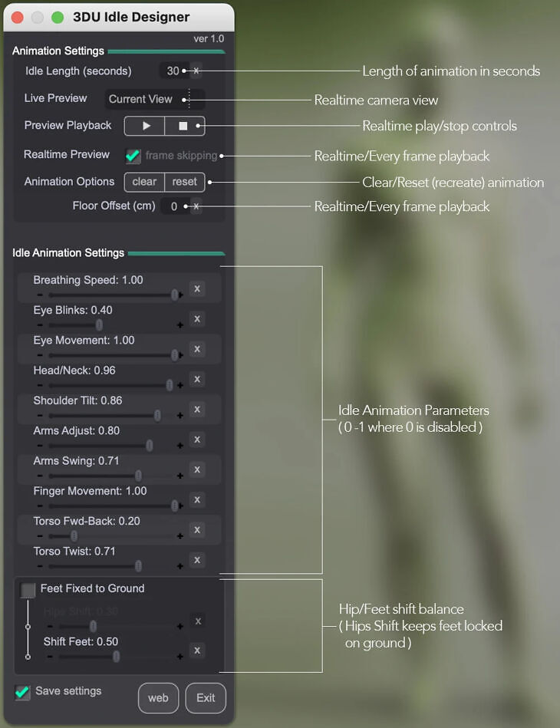Click the x beside Breathing Speed
The width and height of the screenshot is (560, 728).
197,288
